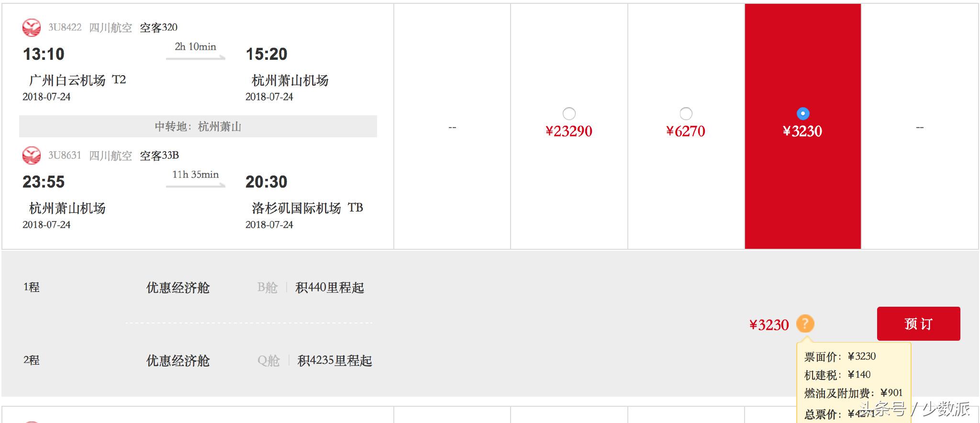The width and height of the screenshot is (980, 423).
Task: Click the 空客320 aircraft type text
Action: click(158, 28)
